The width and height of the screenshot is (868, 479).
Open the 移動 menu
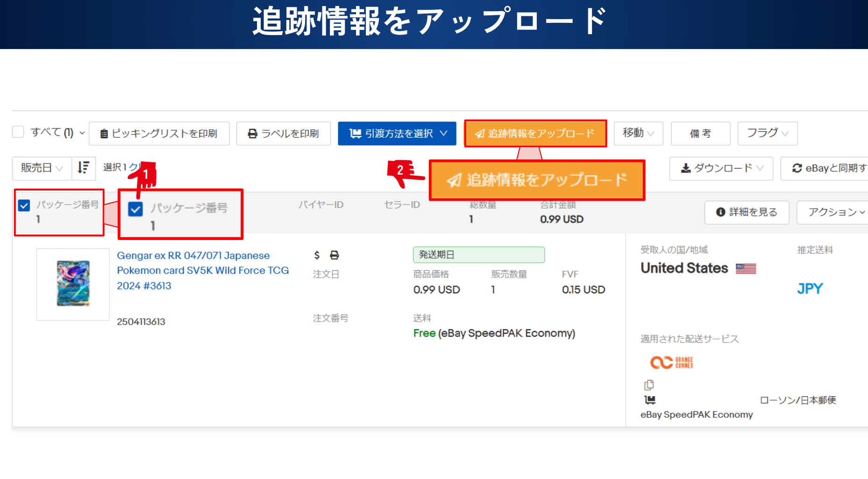[x=638, y=134]
